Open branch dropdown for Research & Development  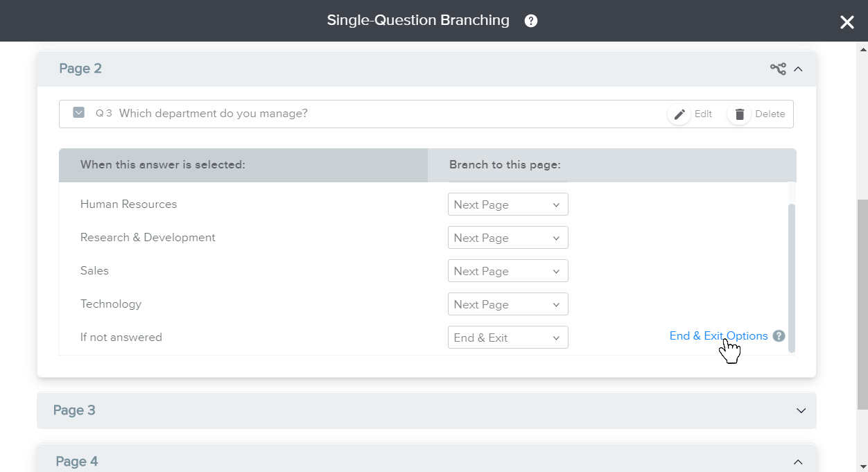pyautogui.click(x=507, y=238)
